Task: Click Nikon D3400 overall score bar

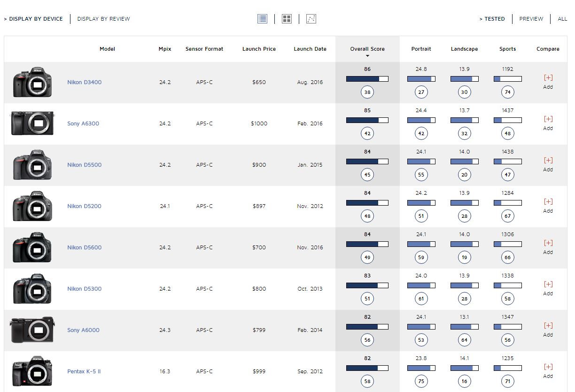Action: coord(367,79)
